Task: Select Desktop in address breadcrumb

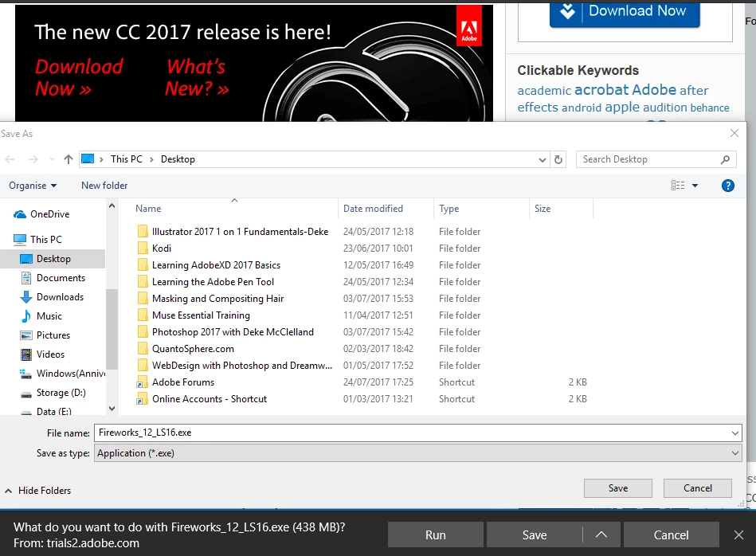Action: tap(178, 159)
